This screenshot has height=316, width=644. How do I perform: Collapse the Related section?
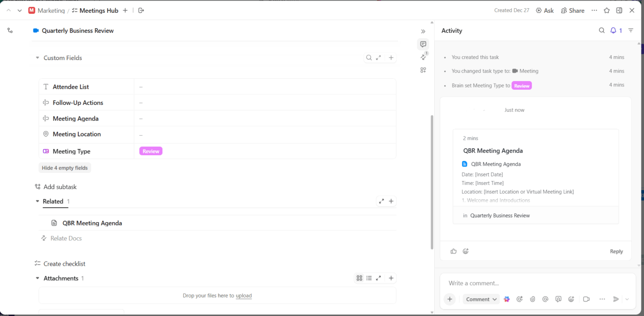point(37,201)
